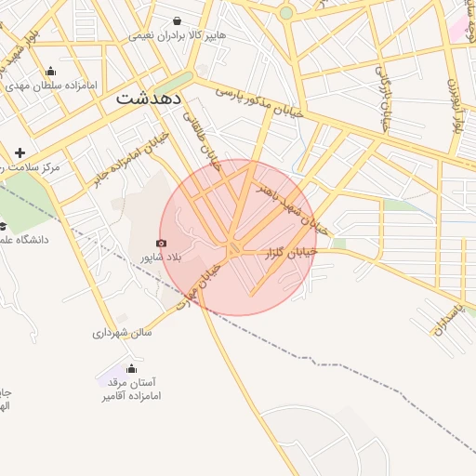Click the خیابان امامزاده جابر street label
Viewport: 476px width, 476px height.
click(132, 160)
